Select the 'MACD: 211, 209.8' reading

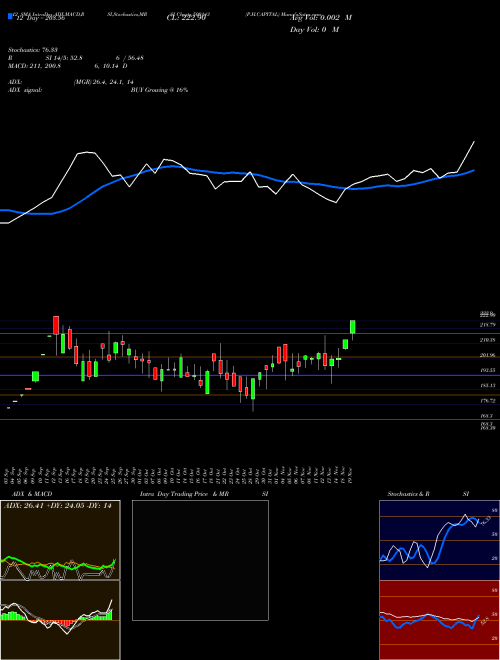[35, 66]
